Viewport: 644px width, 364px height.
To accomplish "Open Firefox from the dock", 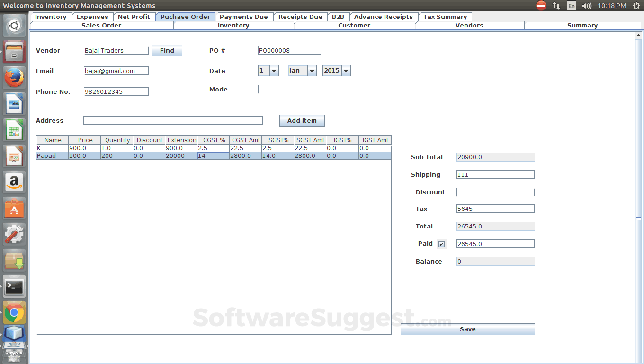I will (14, 78).
